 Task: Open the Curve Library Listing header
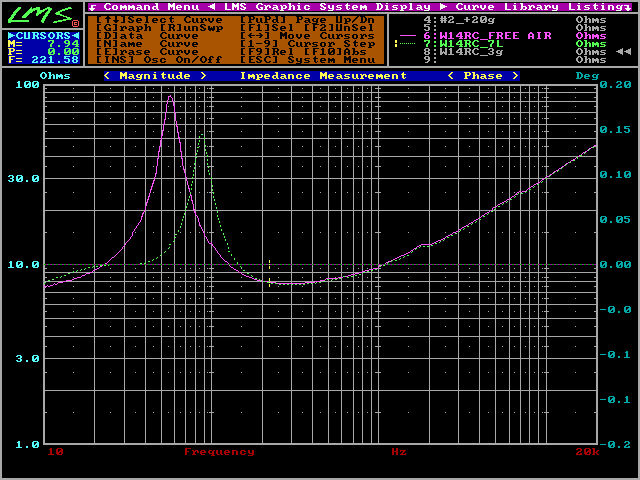pos(542,7)
